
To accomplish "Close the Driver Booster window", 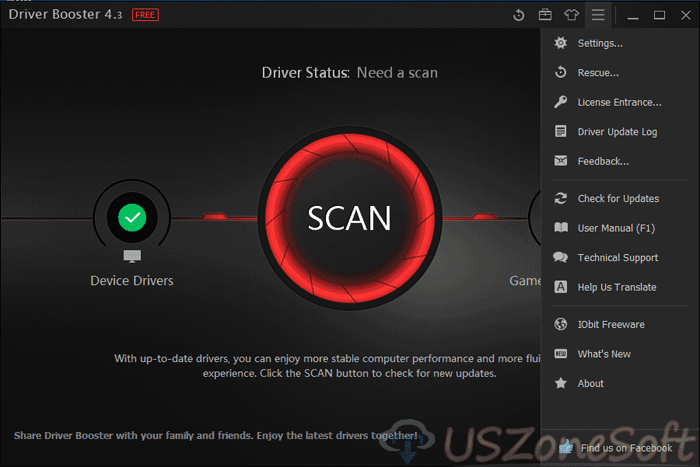I will point(686,15).
